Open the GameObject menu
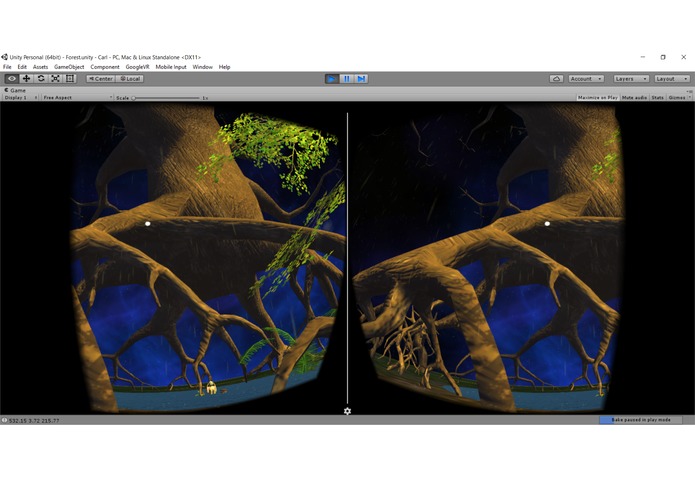 (69, 67)
